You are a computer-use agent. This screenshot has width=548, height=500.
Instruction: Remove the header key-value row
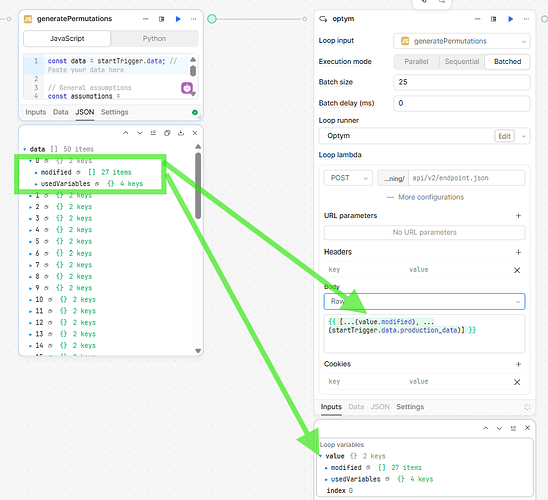(517, 270)
